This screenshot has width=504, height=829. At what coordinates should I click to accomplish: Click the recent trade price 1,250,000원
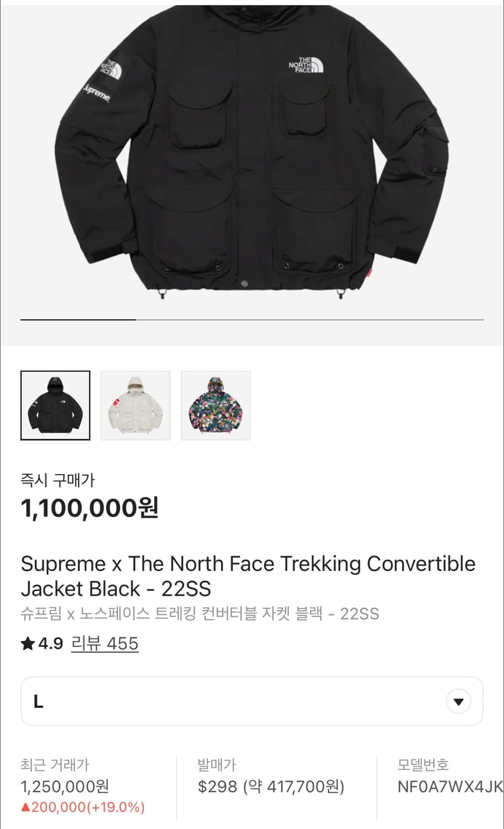pyautogui.click(x=65, y=786)
